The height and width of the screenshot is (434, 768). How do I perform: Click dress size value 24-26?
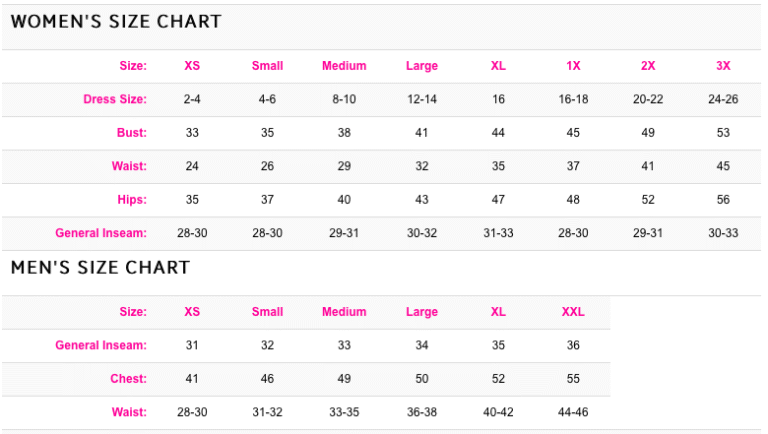pyautogui.click(x=723, y=99)
